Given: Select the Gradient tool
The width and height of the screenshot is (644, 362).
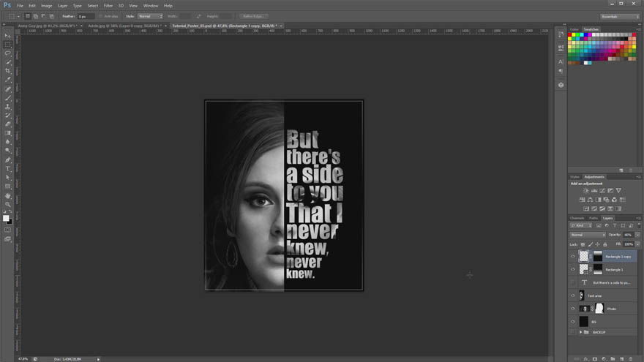Looking at the screenshot, I should (x=7, y=133).
